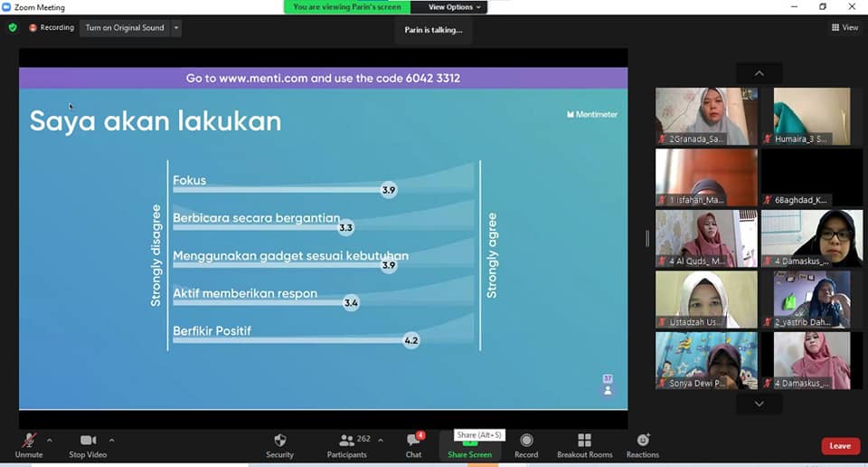
Task: Open the Chat panel
Action: [x=413, y=443]
